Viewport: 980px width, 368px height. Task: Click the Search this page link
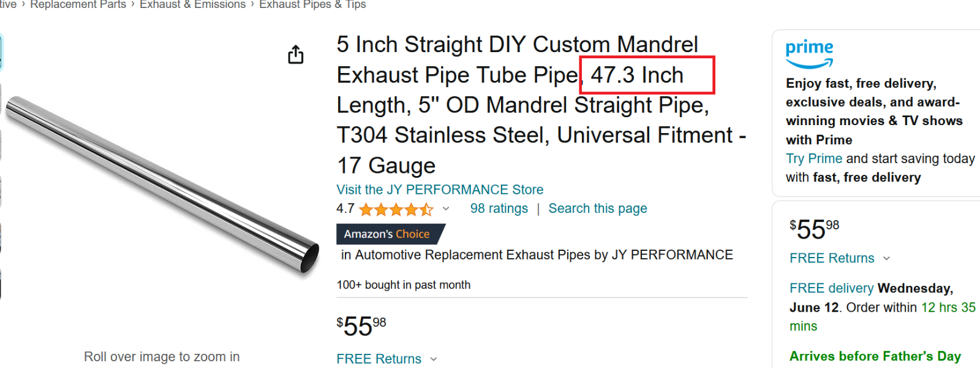tap(597, 209)
